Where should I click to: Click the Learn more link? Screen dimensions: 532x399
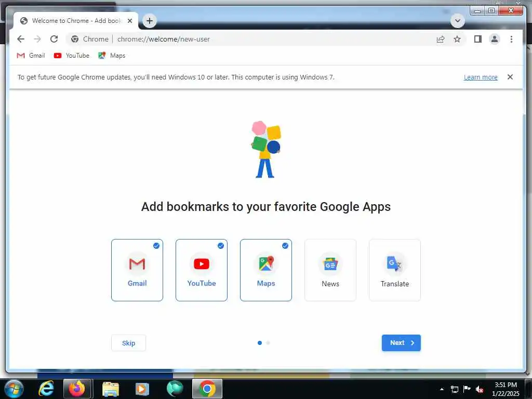click(x=481, y=77)
